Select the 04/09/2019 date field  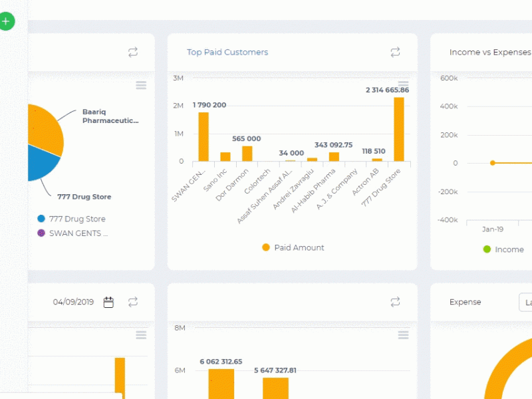[73, 302]
